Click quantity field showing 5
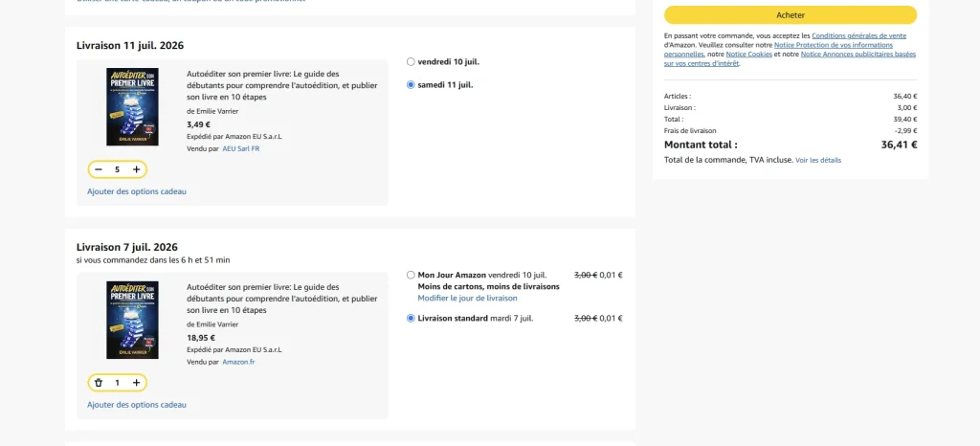The image size is (980, 446). point(117,169)
